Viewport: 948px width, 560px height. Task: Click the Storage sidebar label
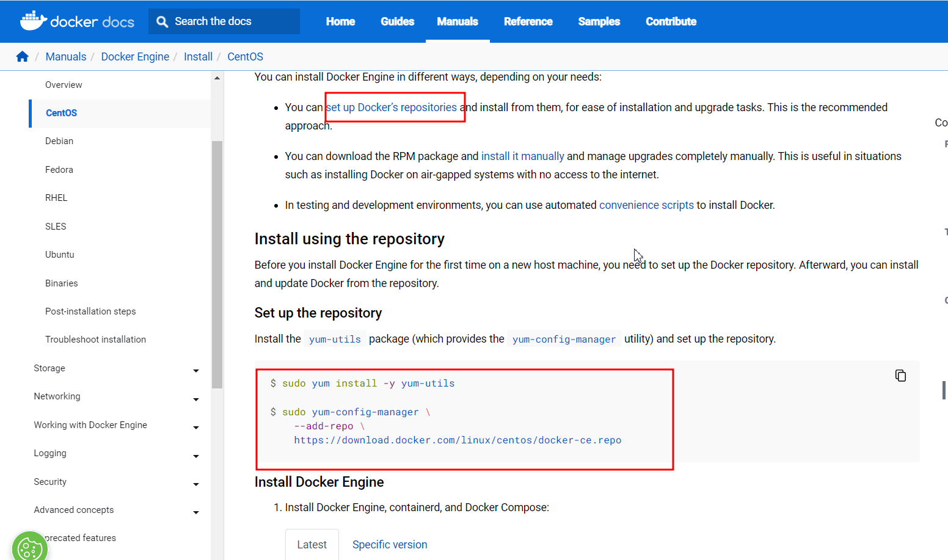click(49, 368)
